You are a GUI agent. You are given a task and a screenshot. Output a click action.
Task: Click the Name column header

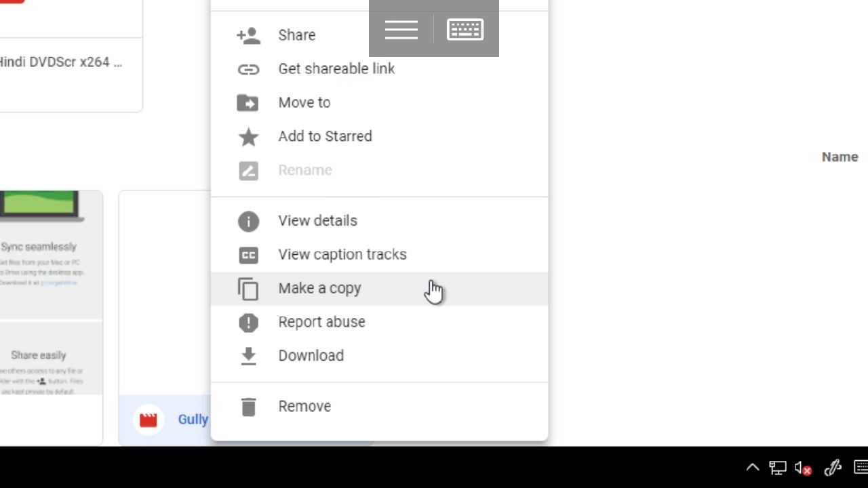[840, 157]
